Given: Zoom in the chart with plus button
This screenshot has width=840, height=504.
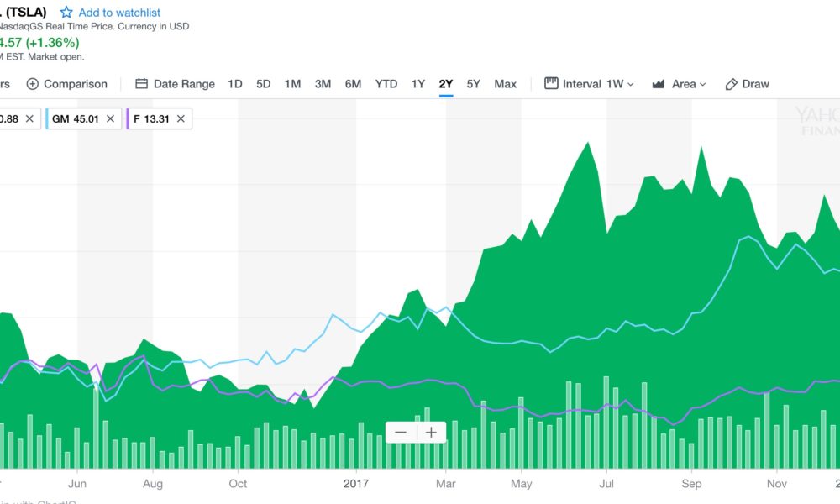Looking at the screenshot, I should click(x=431, y=433).
